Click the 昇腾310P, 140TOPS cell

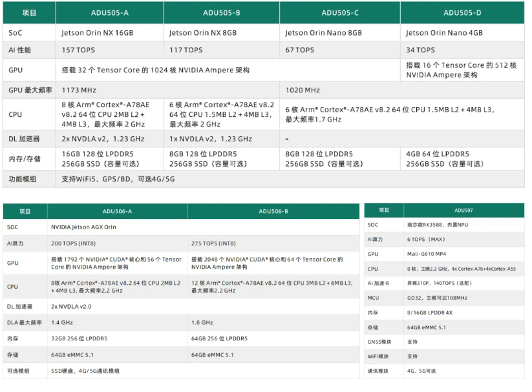(x=464, y=283)
